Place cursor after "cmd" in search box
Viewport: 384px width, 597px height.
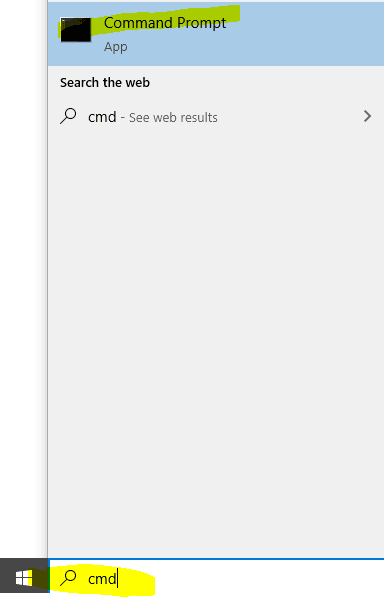tap(117, 579)
